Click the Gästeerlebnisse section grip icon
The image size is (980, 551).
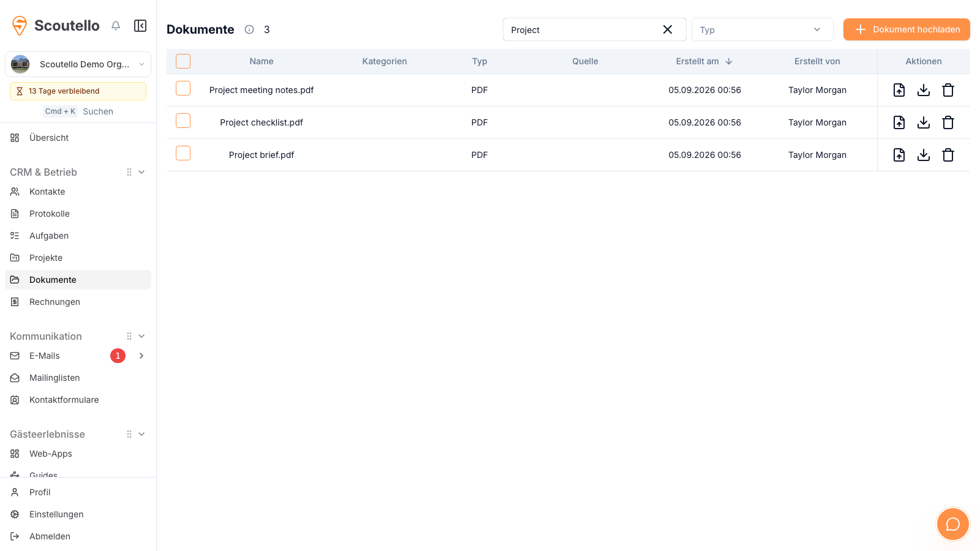click(x=129, y=434)
